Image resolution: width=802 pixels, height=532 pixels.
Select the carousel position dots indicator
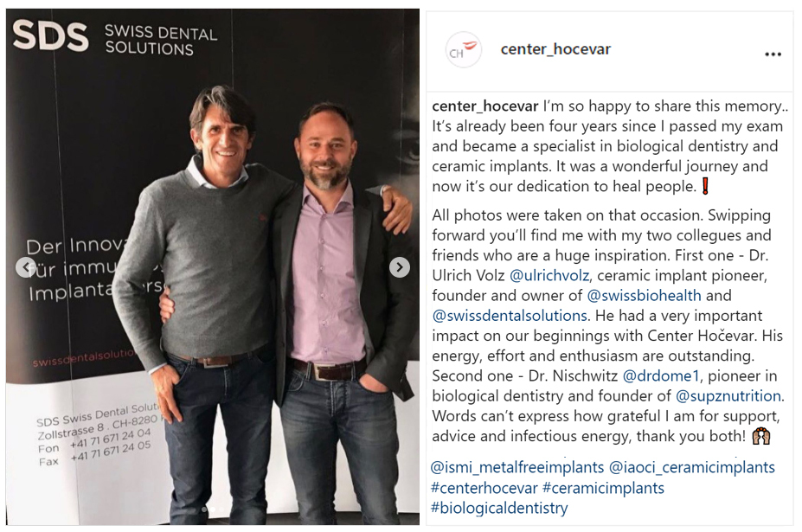(212, 510)
